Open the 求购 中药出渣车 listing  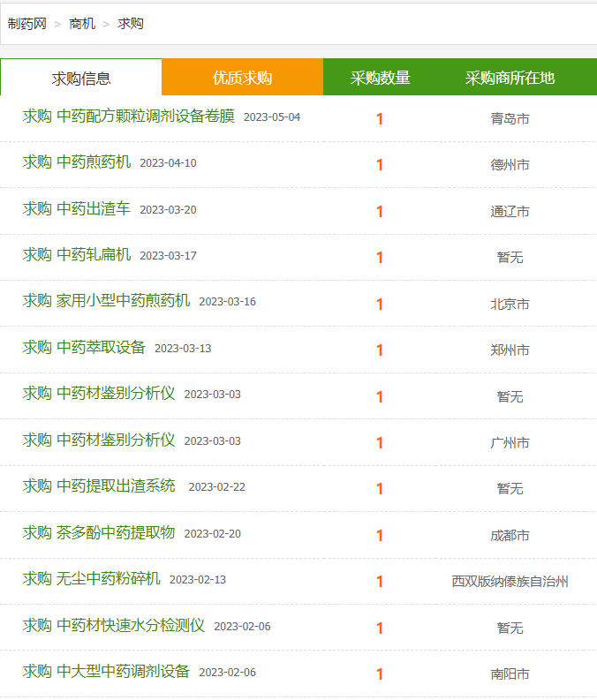click(x=77, y=208)
